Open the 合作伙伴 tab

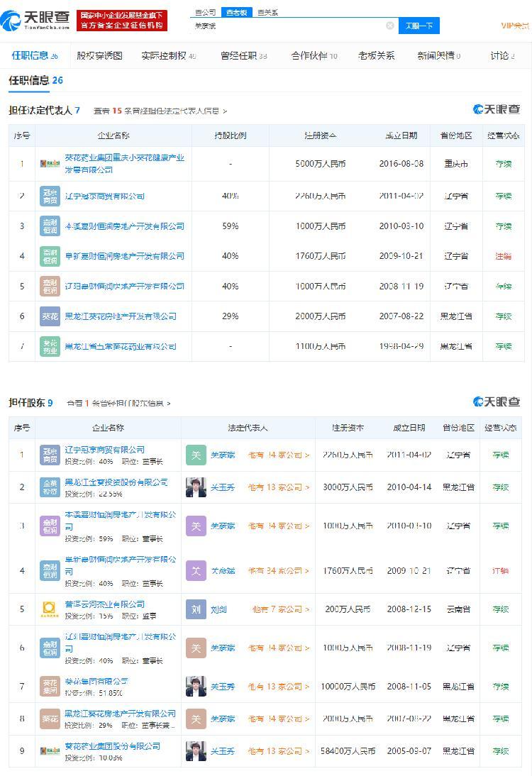314,55
